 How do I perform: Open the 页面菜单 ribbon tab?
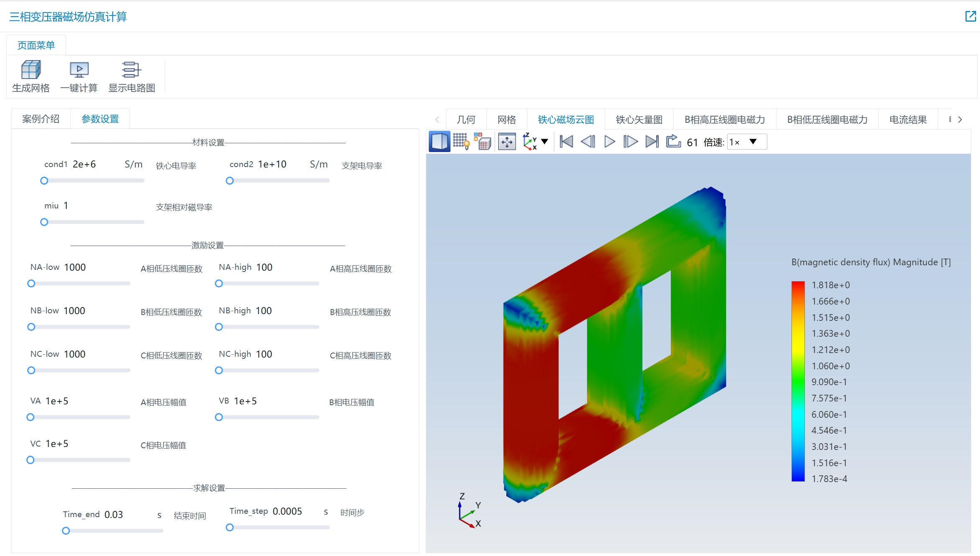click(x=36, y=45)
